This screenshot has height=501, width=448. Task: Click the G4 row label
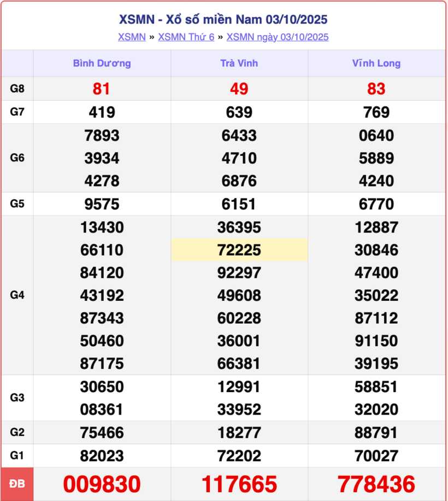tap(17, 295)
